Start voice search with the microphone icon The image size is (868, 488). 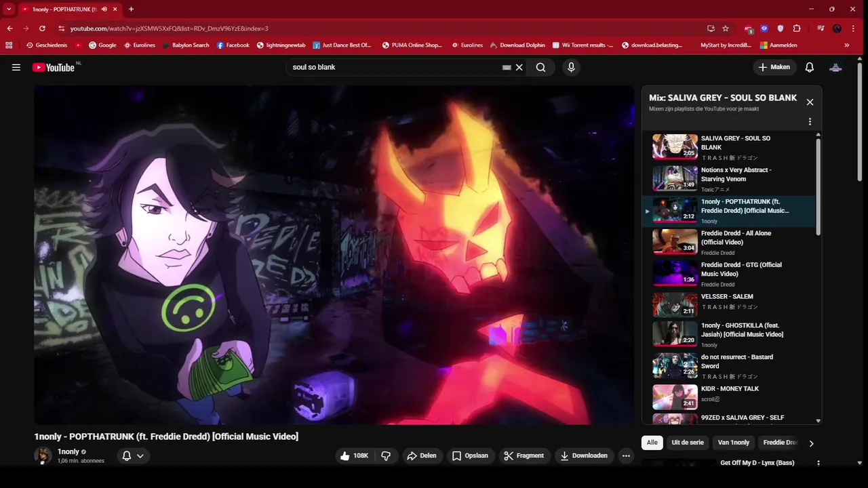tap(571, 67)
